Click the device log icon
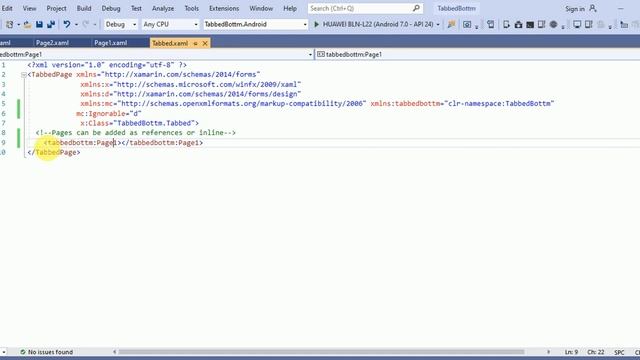 click(491, 24)
